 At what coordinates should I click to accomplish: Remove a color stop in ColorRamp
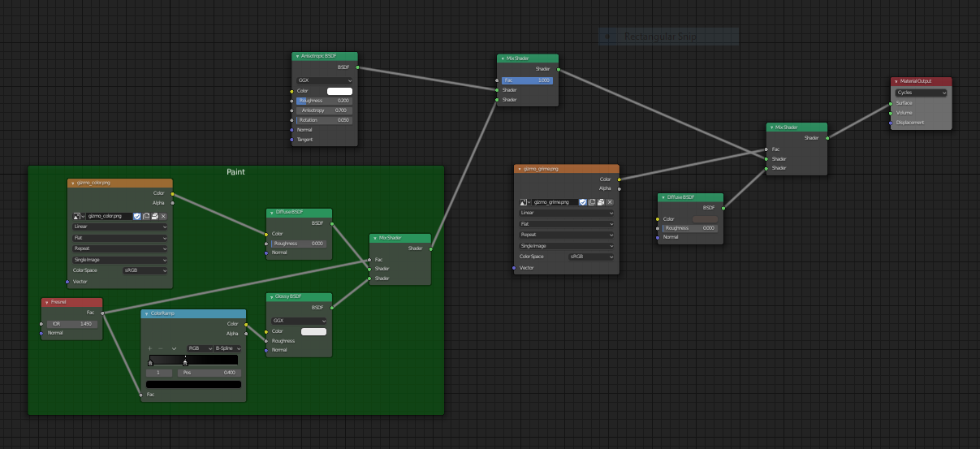tap(160, 348)
